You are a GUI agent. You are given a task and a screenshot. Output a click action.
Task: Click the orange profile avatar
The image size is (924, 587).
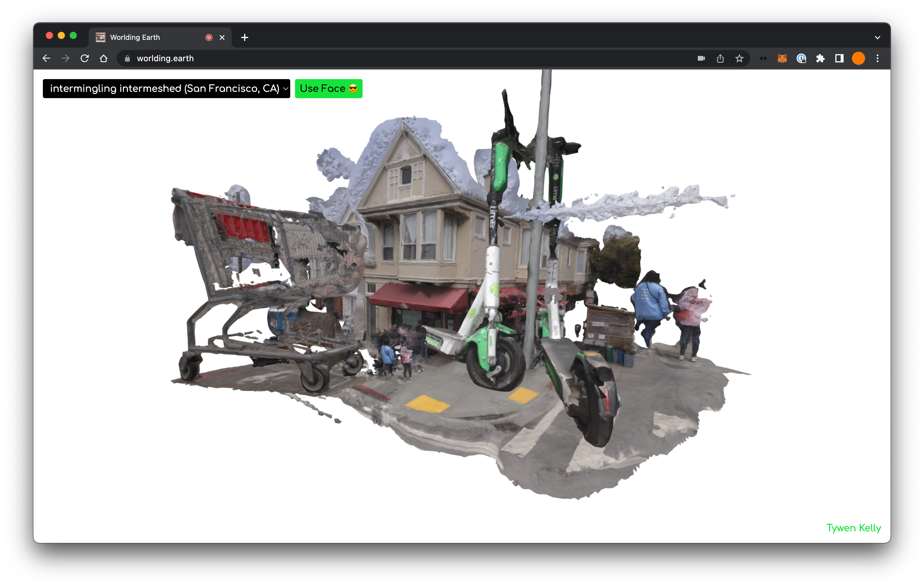(x=859, y=58)
